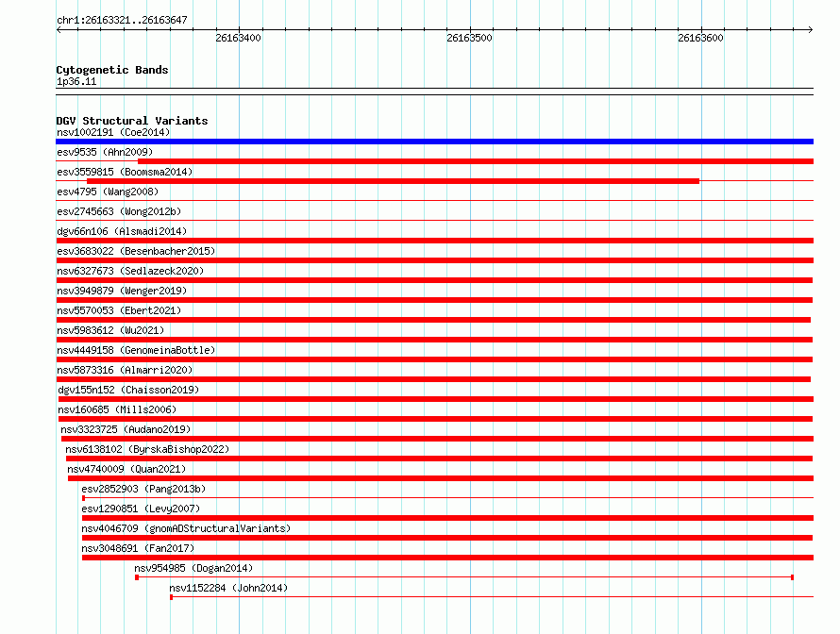This screenshot has width=840, height=634.
Task: Click the chr1:26163321..26163647 region label
Action: (122, 20)
